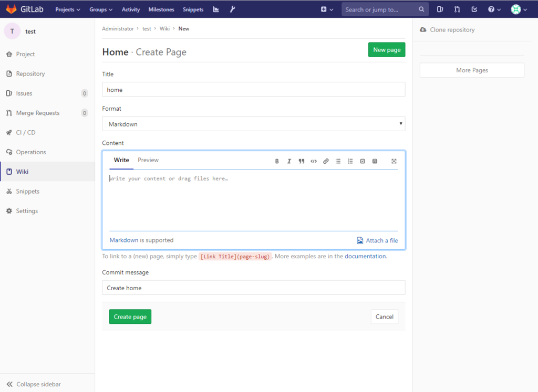
Task: Apply italic formatting in editor toolbar
Action: [x=289, y=161]
